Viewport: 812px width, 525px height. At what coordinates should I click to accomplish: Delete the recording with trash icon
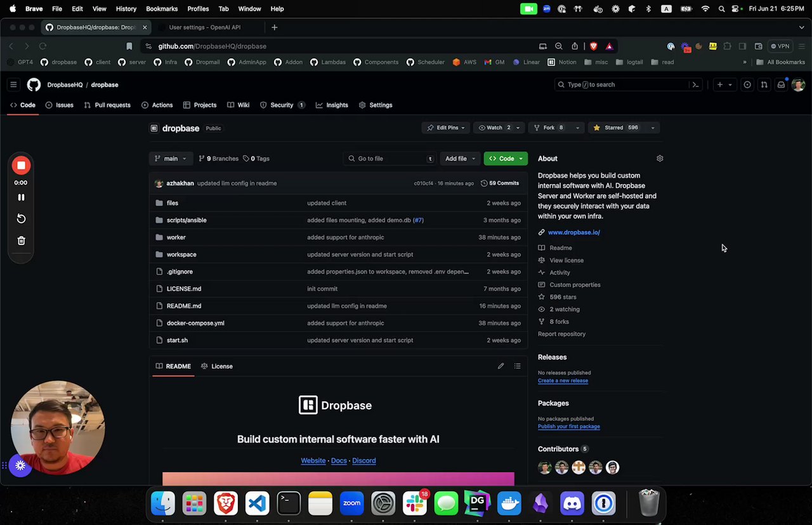(x=21, y=241)
